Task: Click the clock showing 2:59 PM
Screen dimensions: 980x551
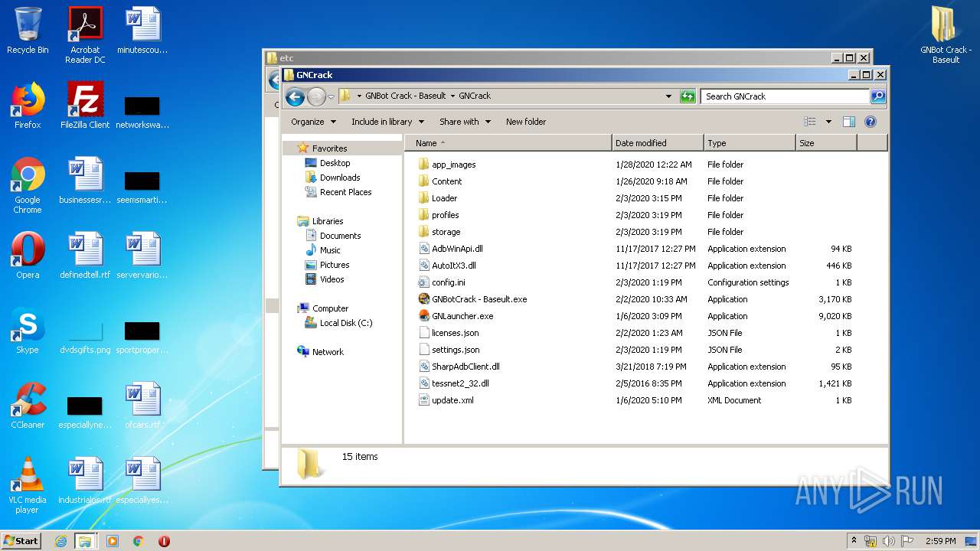Action: coord(941,541)
